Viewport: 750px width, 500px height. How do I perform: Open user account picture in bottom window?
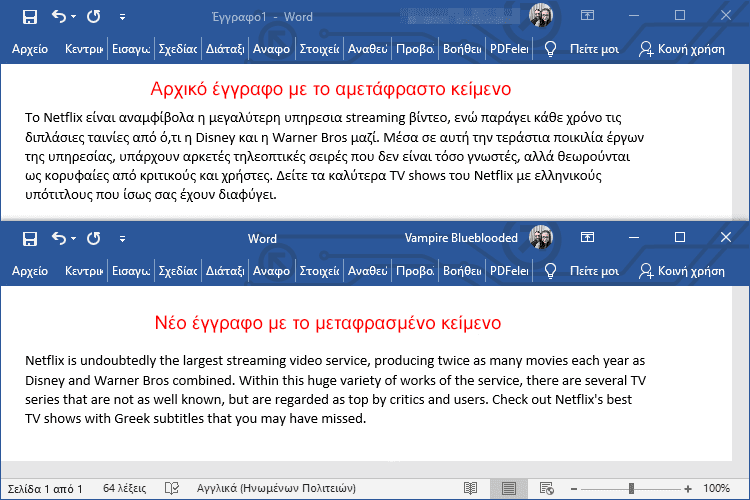pos(540,237)
